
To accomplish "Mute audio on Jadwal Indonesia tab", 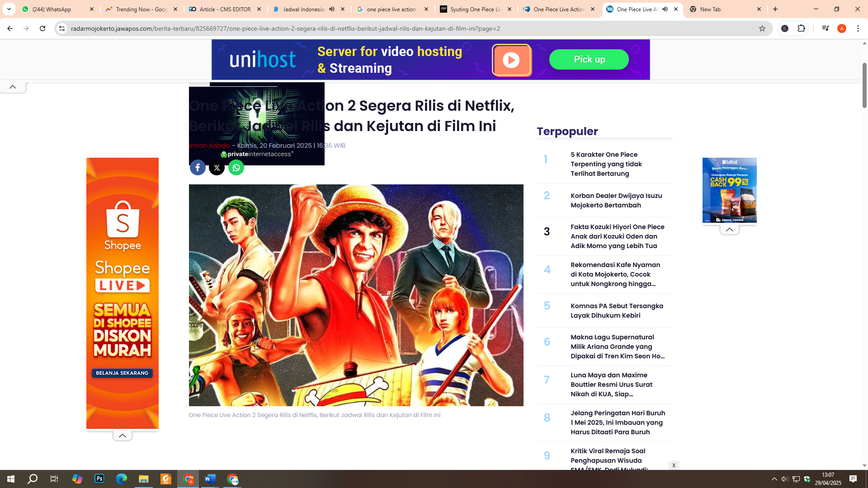I will 332,9.
